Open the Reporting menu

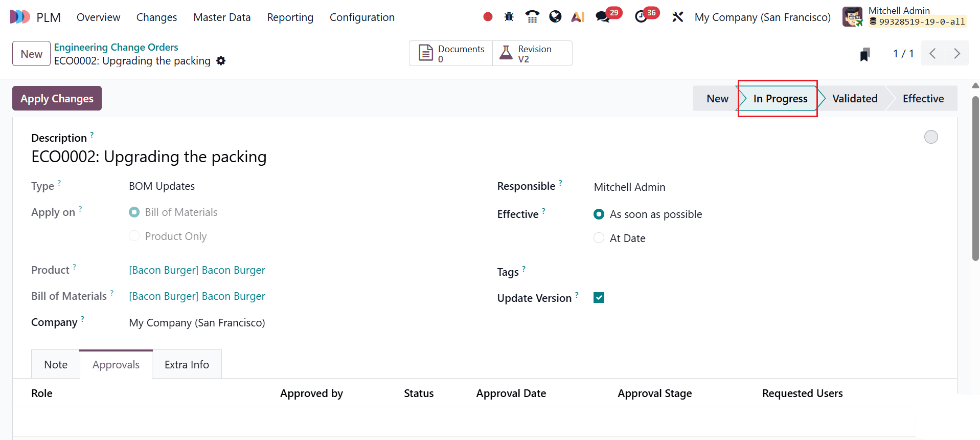(x=290, y=17)
